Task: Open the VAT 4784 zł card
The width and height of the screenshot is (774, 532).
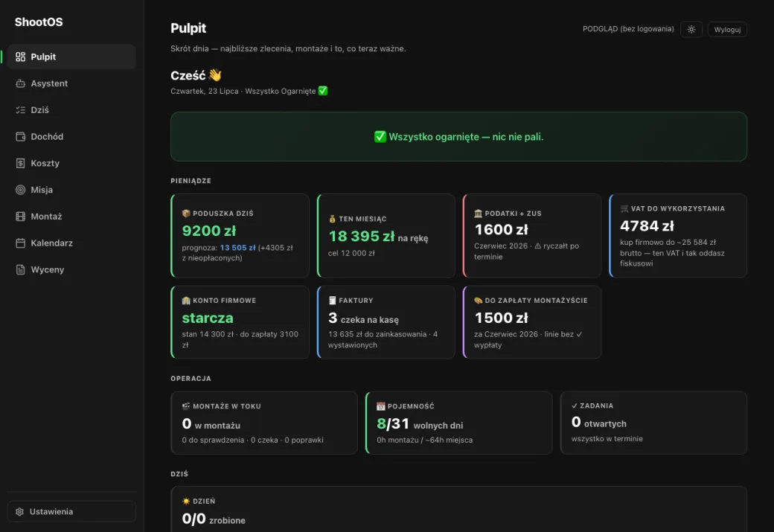Action: pyautogui.click(x=678, y=236)
